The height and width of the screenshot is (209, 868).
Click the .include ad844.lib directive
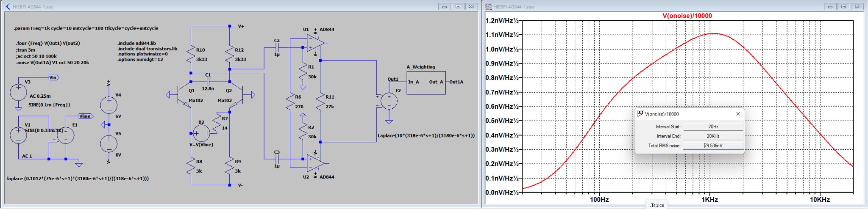(136, 43)
